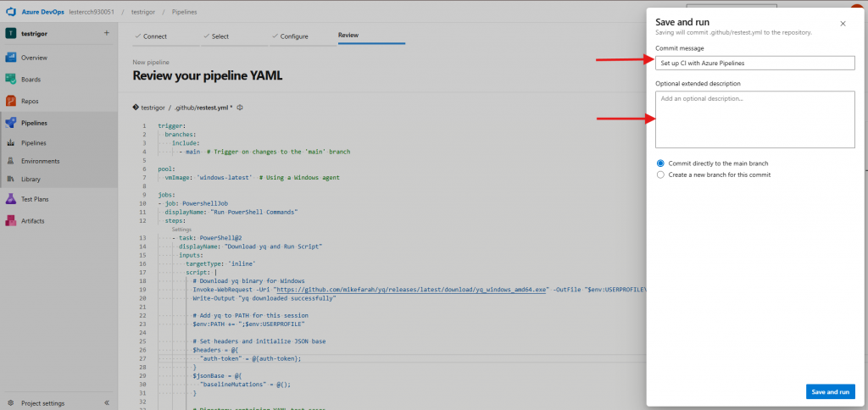
Task: Click the 'Review your pipeline YAML' heading
Action: pos(208,75)
